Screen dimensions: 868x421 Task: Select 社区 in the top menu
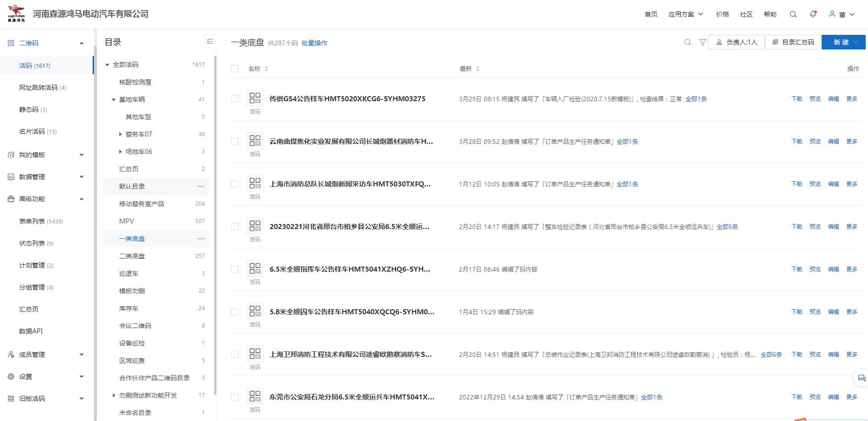(x=746, y=14)
